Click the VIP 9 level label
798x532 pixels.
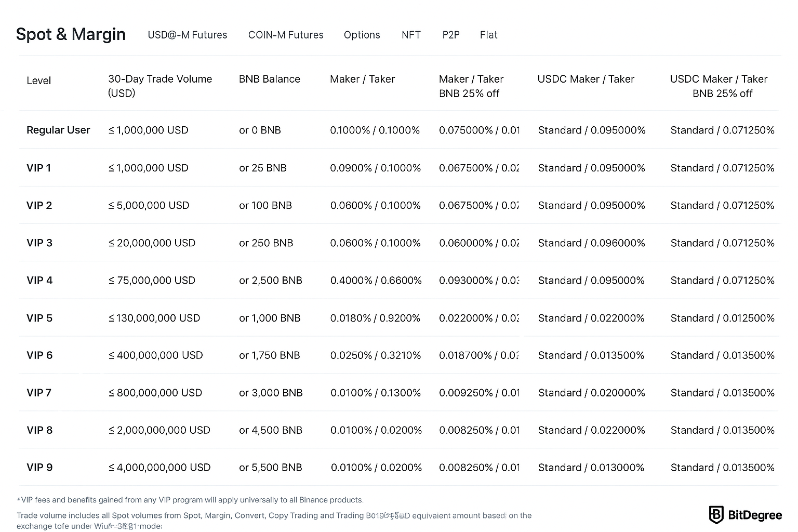pos(39,468)
